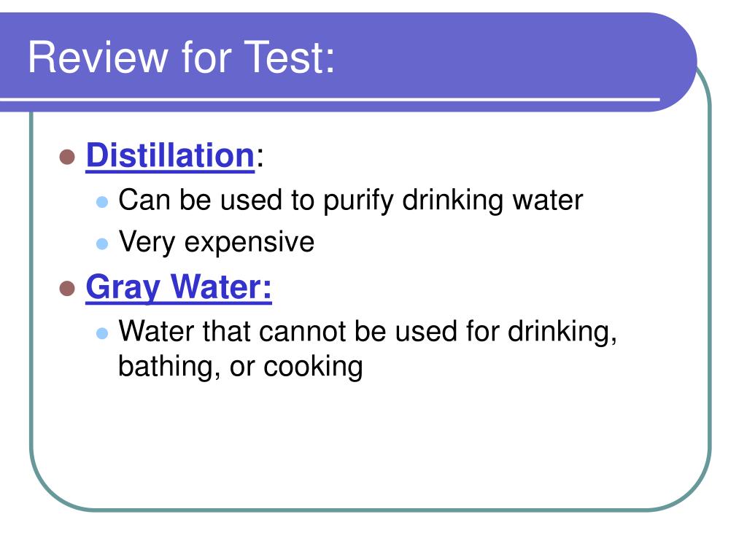Click the blue bullet before 'Water that cannot'
Image resolution: width=747 pixels, height=560 pixels.
pos(102,332)
